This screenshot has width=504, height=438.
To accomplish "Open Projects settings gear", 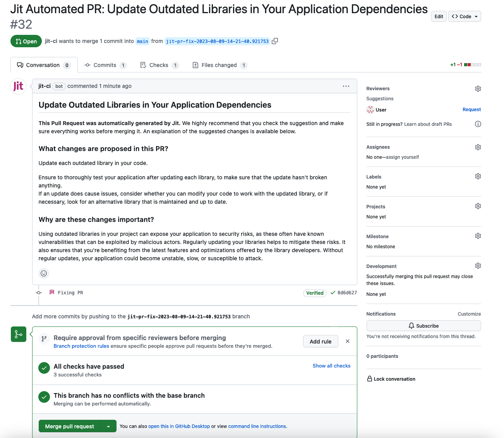I will 478,206.
